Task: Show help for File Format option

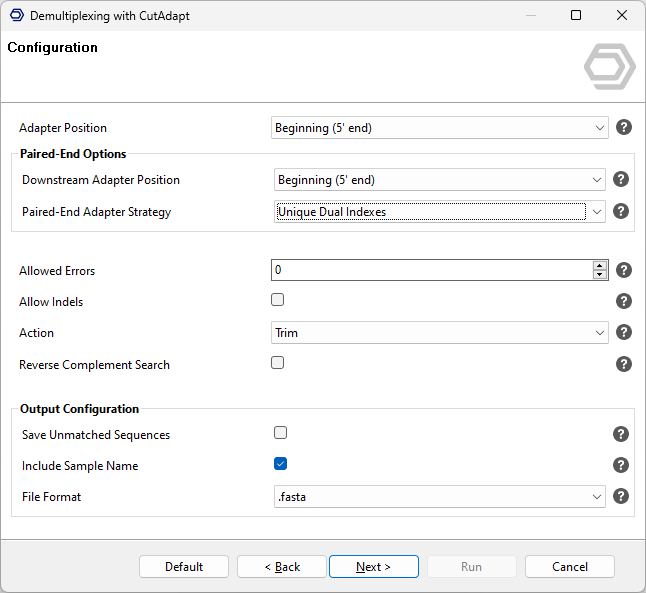Action: [x=620, y=496]
